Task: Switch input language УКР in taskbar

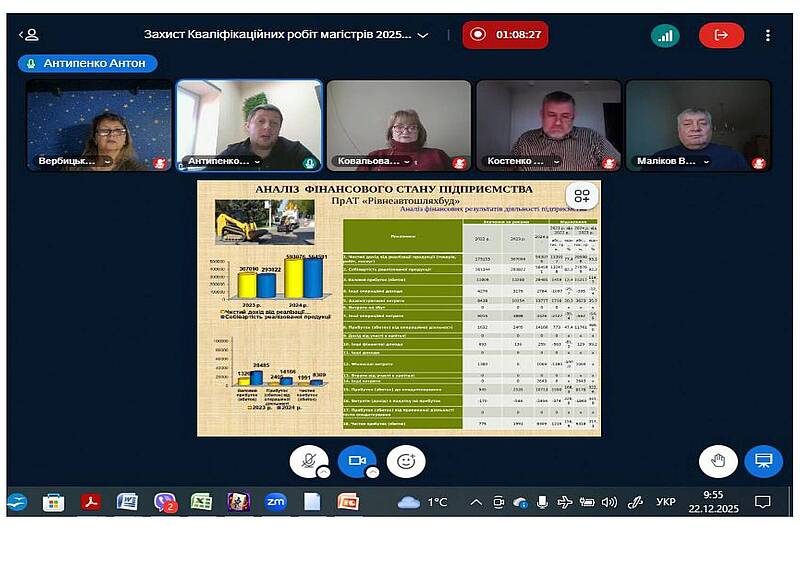Action: 665,501
